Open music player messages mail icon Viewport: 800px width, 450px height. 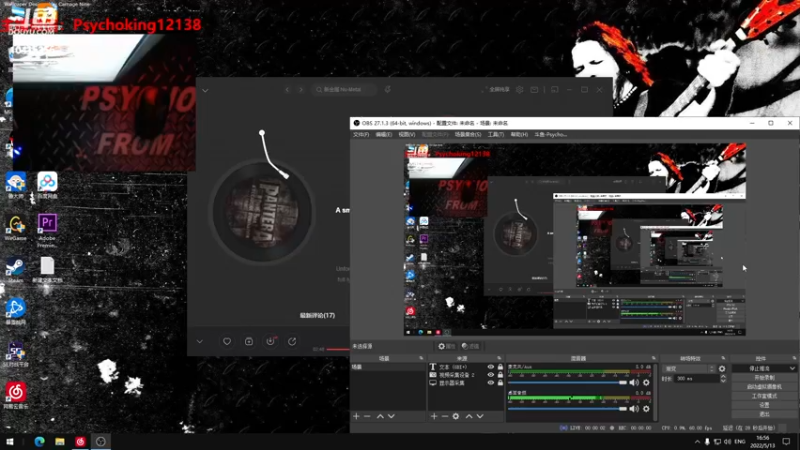point(534,90)
